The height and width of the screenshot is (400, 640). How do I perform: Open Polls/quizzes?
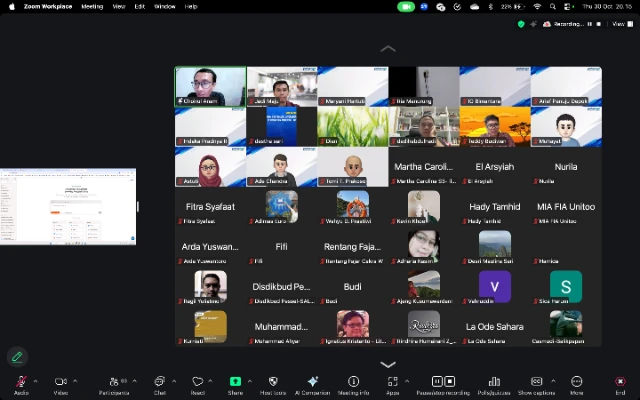point(494,385)
